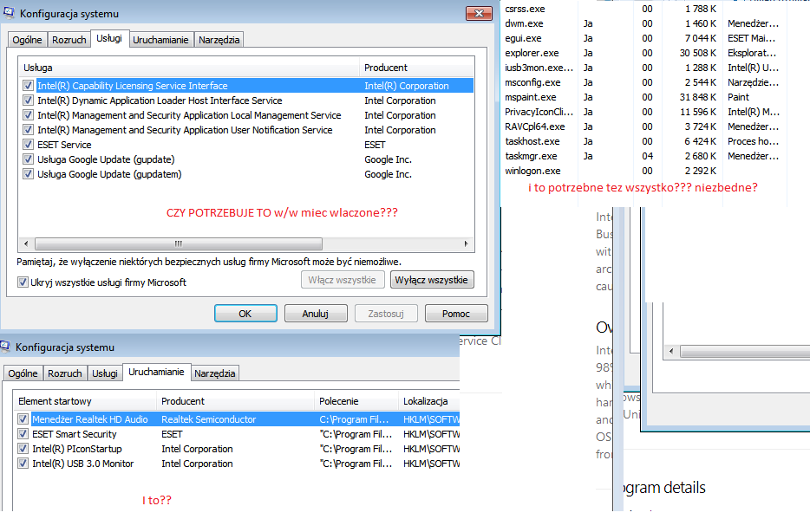Screen dimensions: 810x532
Task: Click the Intel(R) PIconStartup entry name
Action: [x=77, y=449]
